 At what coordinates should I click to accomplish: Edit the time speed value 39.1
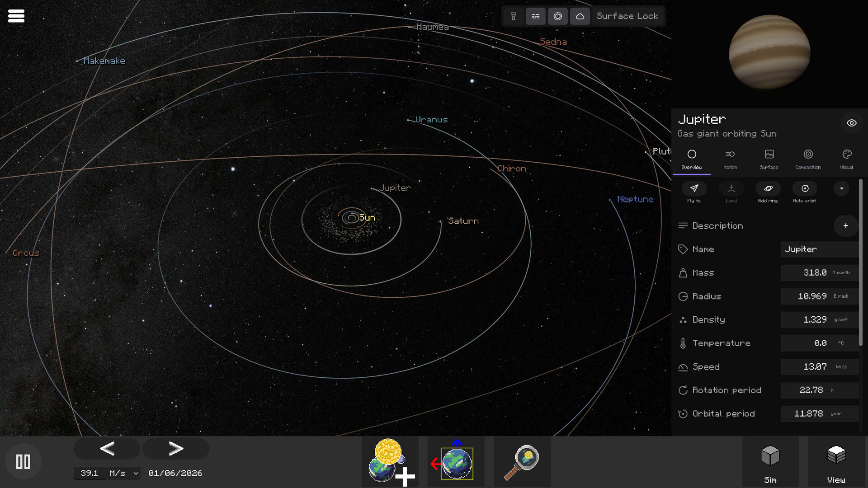click(90, 473)
